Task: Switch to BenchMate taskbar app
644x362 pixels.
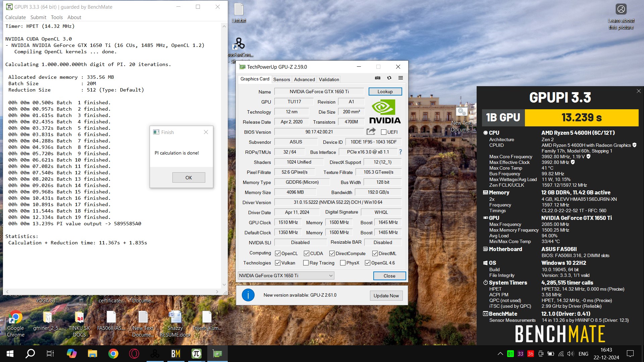Action: pyautogui.click(x=175, y=354)
